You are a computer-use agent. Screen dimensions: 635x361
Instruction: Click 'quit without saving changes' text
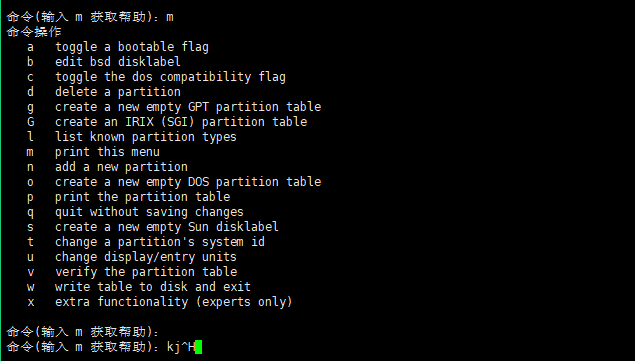coord(149,212)
